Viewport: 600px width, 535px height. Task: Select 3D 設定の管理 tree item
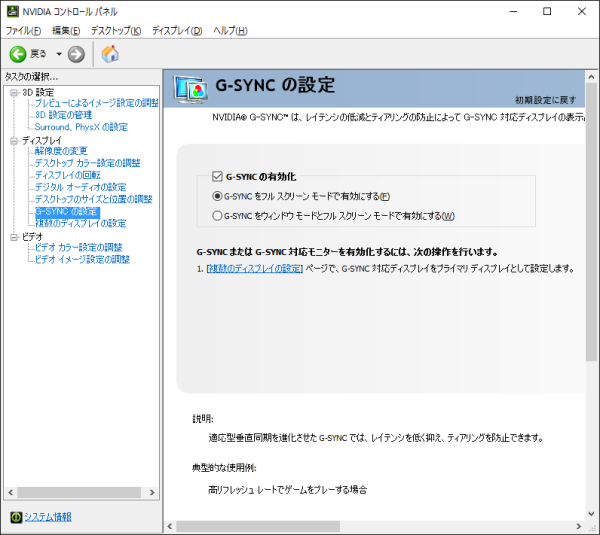pos(63,115)
